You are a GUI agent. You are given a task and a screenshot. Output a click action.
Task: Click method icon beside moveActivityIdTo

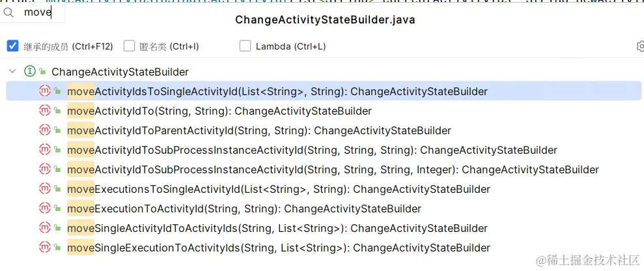(x=45, y=111)
